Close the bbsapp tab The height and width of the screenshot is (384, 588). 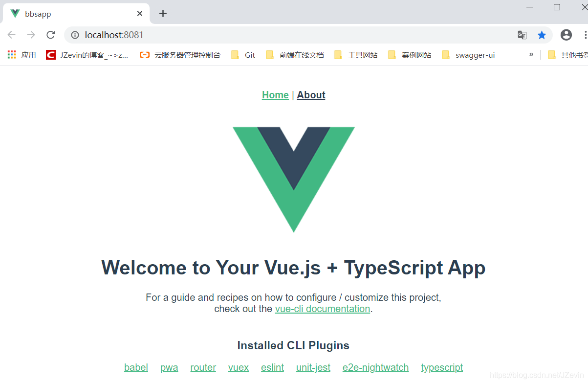140,14
